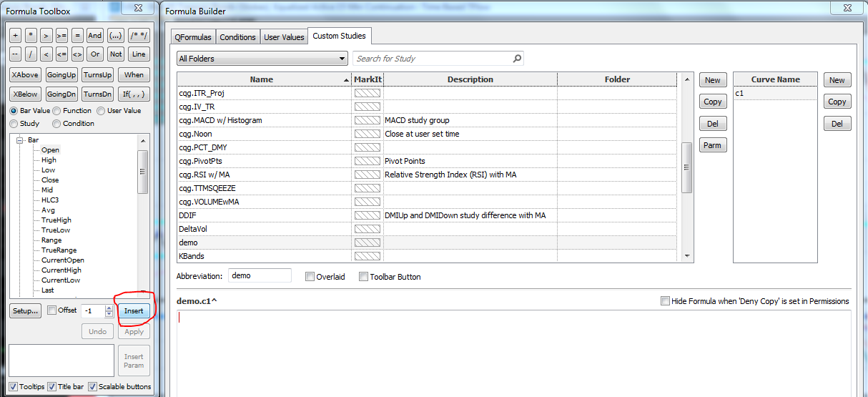Screen dimensions: 868x397
Task: Insert the TurnsDn function
Action: [x=98, y=94]
